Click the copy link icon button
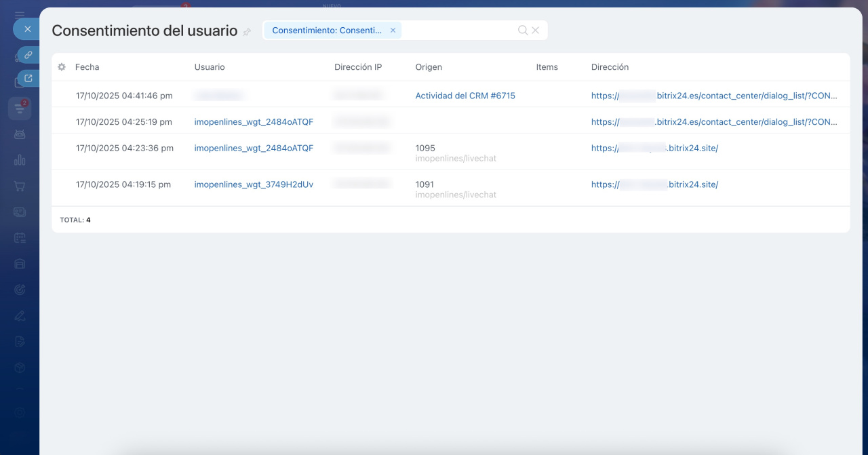The image size is (868, 455). click(x=28, y=55)
